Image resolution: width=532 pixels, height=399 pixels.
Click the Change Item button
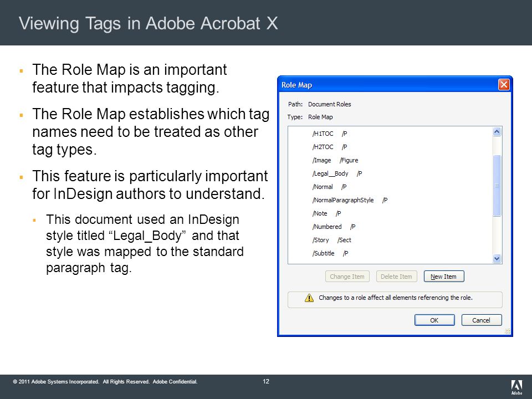[x=347, y=277]
